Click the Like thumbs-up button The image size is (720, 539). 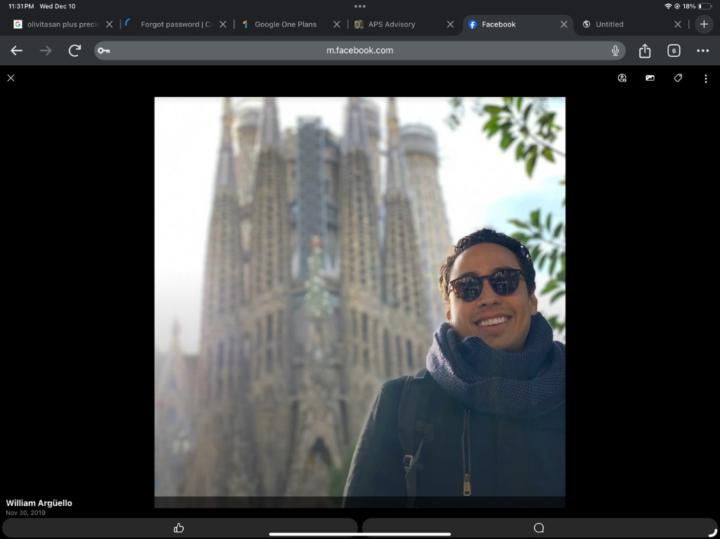click(x=179, y=528)
